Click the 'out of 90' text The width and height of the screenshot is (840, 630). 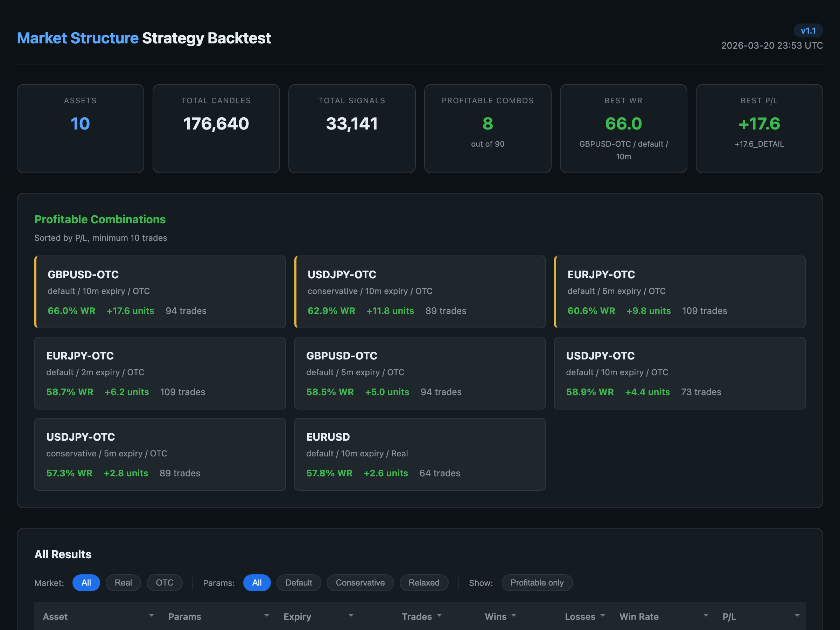(488, 144)
